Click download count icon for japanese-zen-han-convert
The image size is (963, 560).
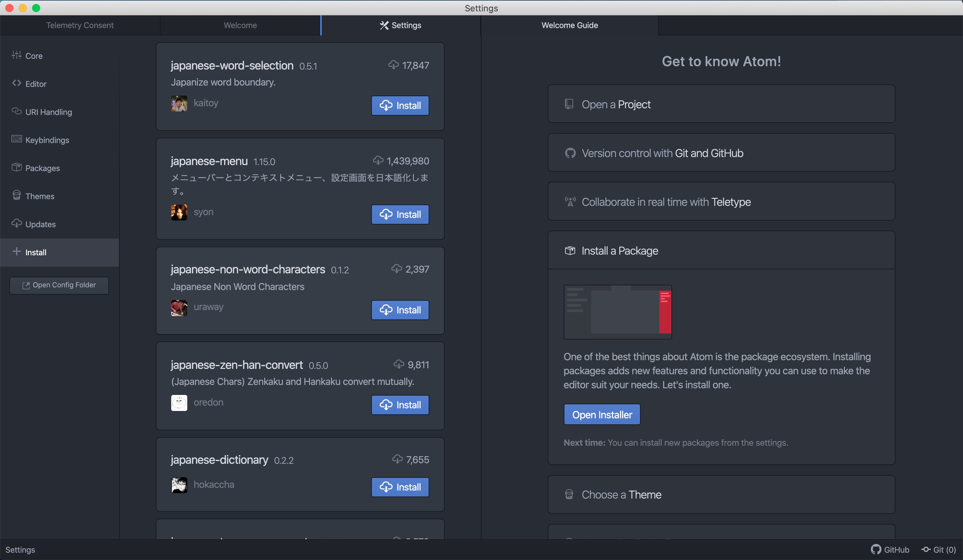click(x=399, y=365)
